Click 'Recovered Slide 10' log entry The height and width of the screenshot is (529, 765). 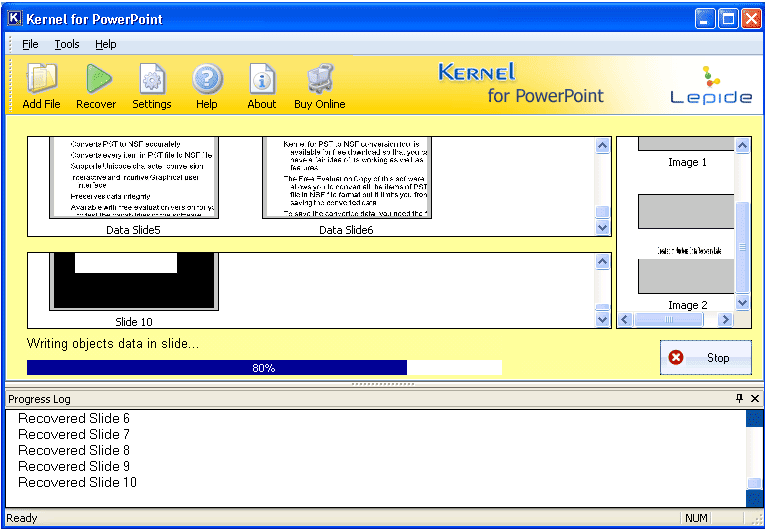point(77,483)
